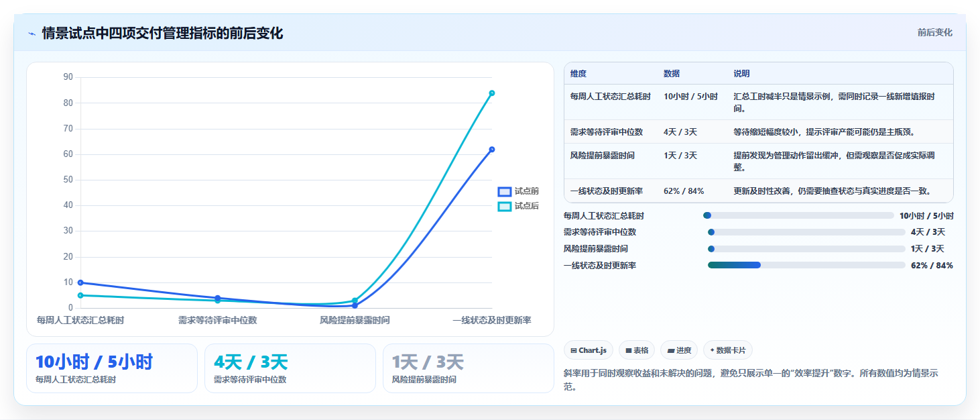Open the 1天 / 3天 data card
980x420 pixels.
click(x=469, y=368)
